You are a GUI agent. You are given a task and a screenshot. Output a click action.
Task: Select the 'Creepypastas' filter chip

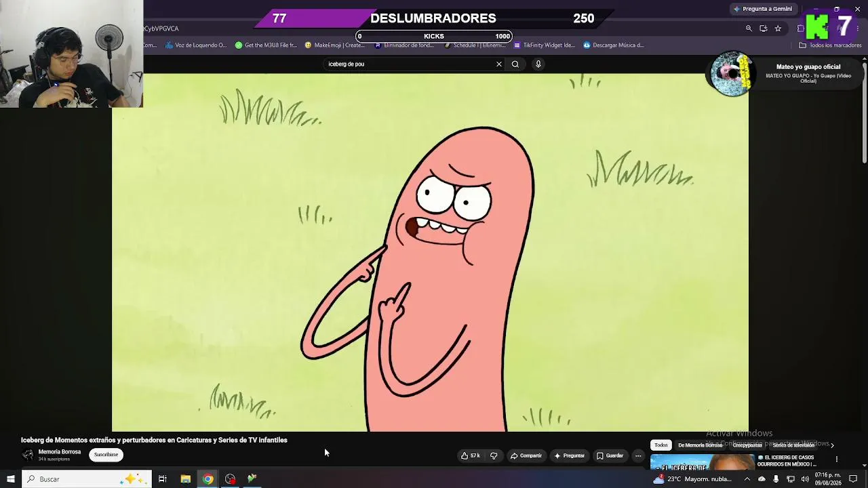point(747,445)
